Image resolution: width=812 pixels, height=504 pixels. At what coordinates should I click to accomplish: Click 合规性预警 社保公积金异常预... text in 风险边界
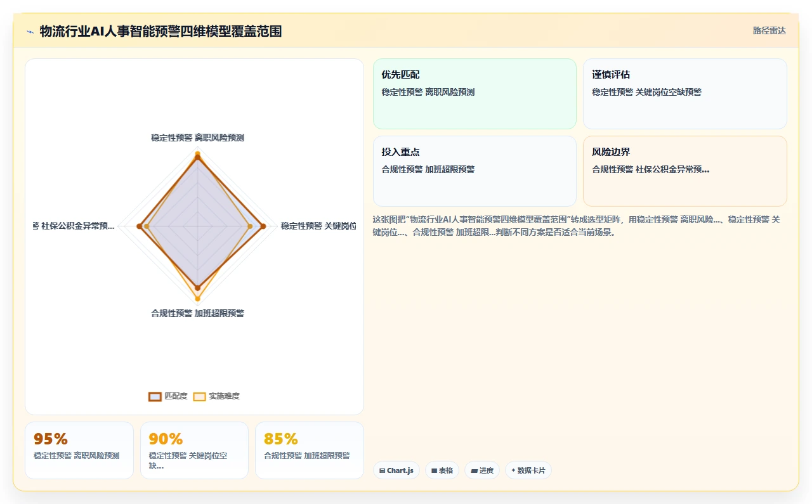[x=650, y=169]
